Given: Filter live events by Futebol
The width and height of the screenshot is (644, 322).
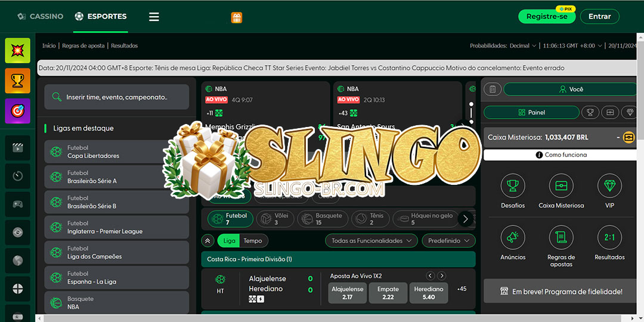Looking at the screenshot, I should [x=230, y=219].
